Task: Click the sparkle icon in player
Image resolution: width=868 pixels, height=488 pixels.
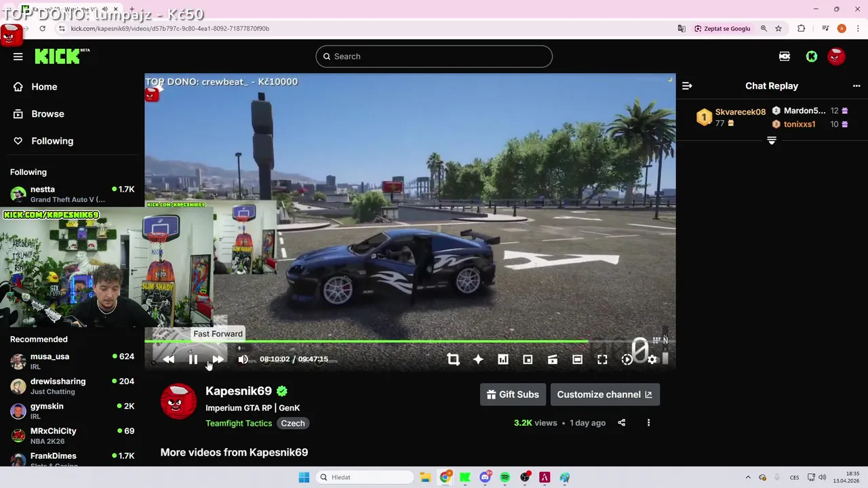Action: (478, 359)
